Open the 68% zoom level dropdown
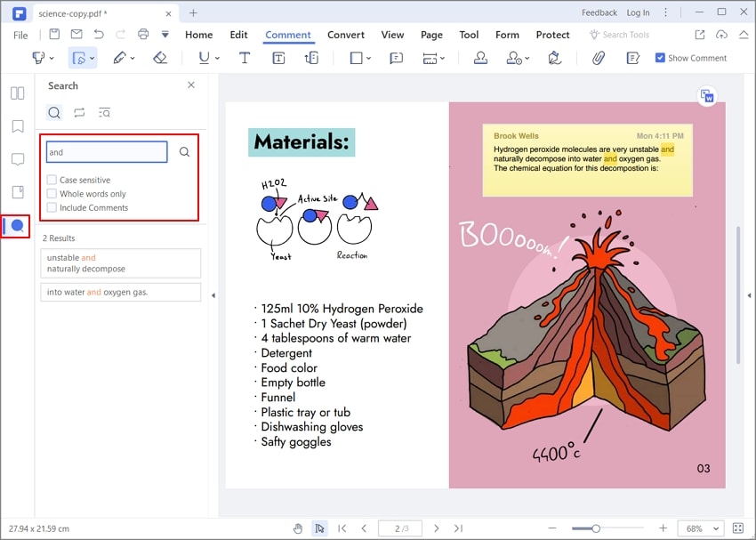The image size is (756, 540). (x=701, y=528)
